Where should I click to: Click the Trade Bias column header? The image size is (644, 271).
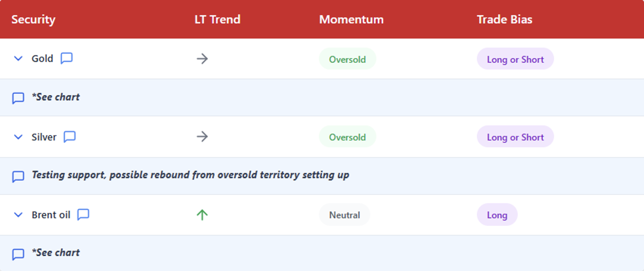pyautogui.click(x=505, y=19)
